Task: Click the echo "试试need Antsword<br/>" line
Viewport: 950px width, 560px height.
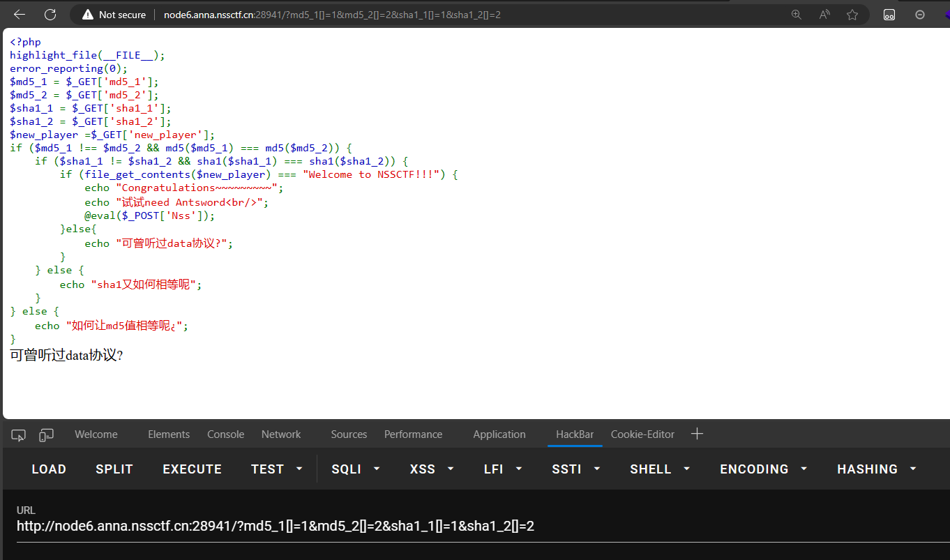Action: point(176,202)
